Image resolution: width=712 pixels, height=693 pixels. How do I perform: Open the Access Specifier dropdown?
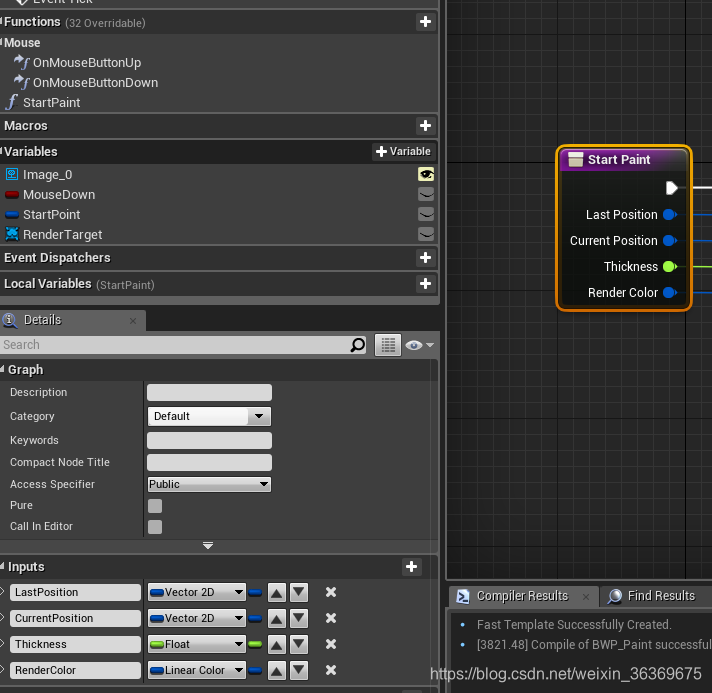tap(209, 485)
